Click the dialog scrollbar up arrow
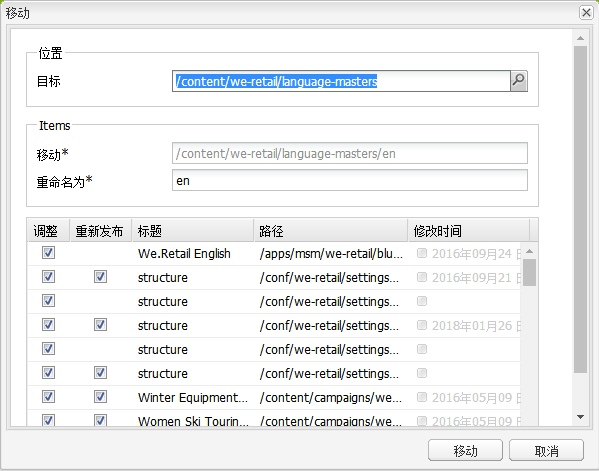 click(x=580, y=38)
